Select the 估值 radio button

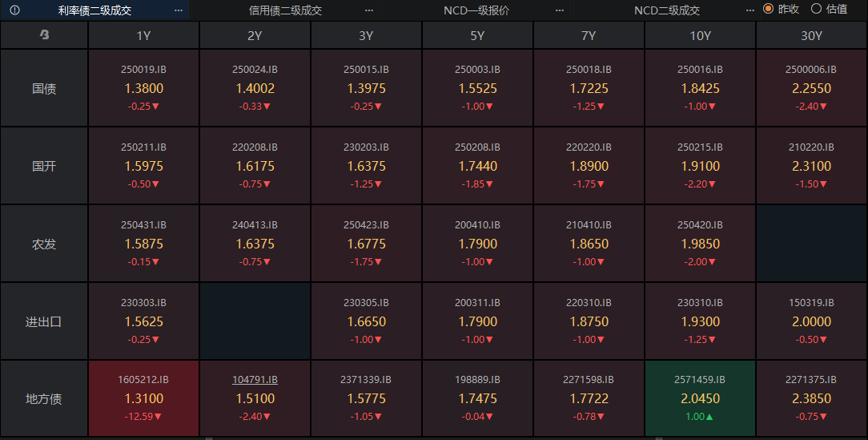816,9
